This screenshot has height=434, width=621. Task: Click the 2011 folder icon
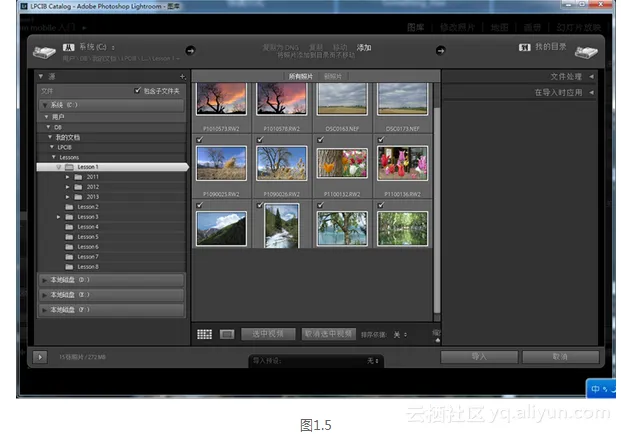pos(78,177)
